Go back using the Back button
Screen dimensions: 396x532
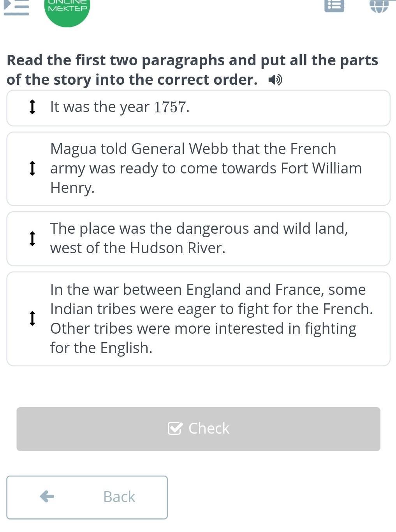coord(87,497)
